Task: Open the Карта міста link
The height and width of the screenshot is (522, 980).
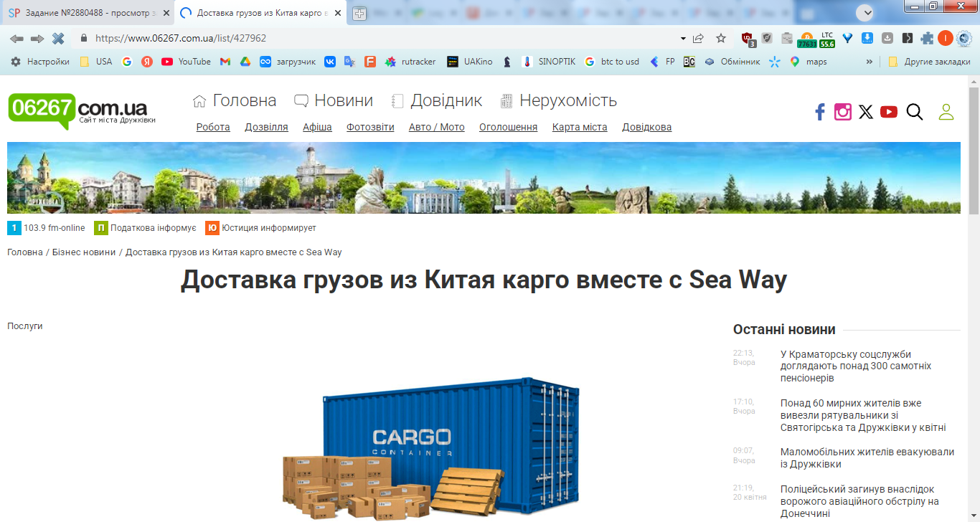Action: [x=580, y=127]
